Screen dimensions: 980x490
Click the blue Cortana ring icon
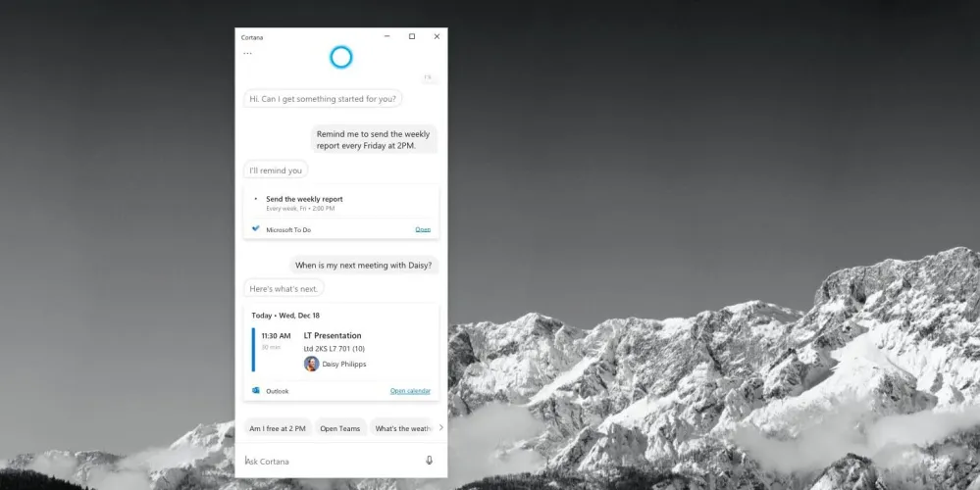click(340, 58)
